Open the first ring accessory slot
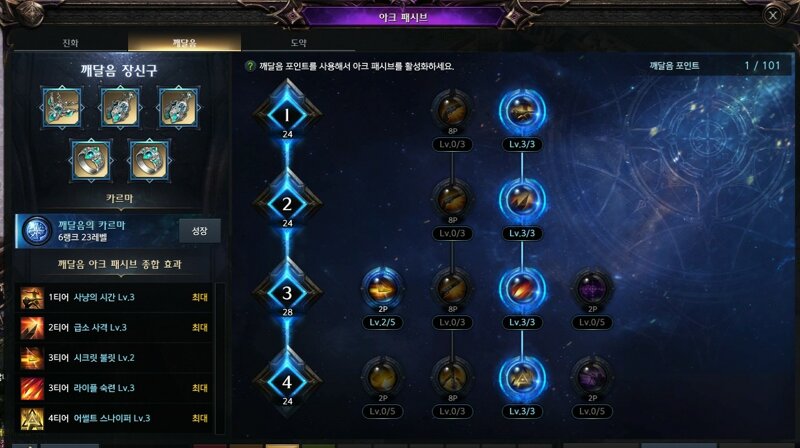Viewport: 800px width, 448px height. [x=91, y=160]
